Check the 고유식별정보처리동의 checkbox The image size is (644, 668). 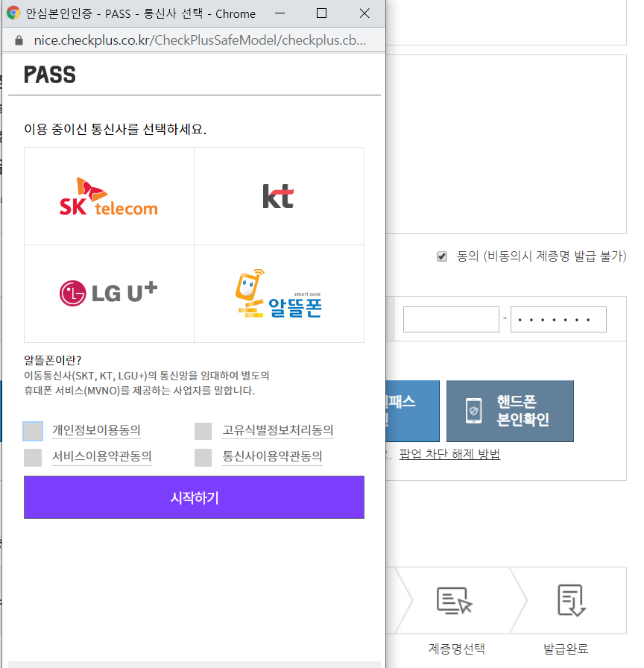(203, 431)
